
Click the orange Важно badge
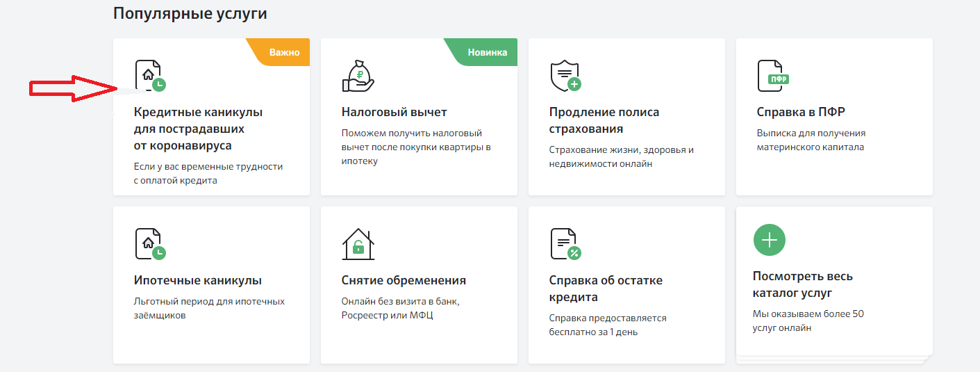283,52
